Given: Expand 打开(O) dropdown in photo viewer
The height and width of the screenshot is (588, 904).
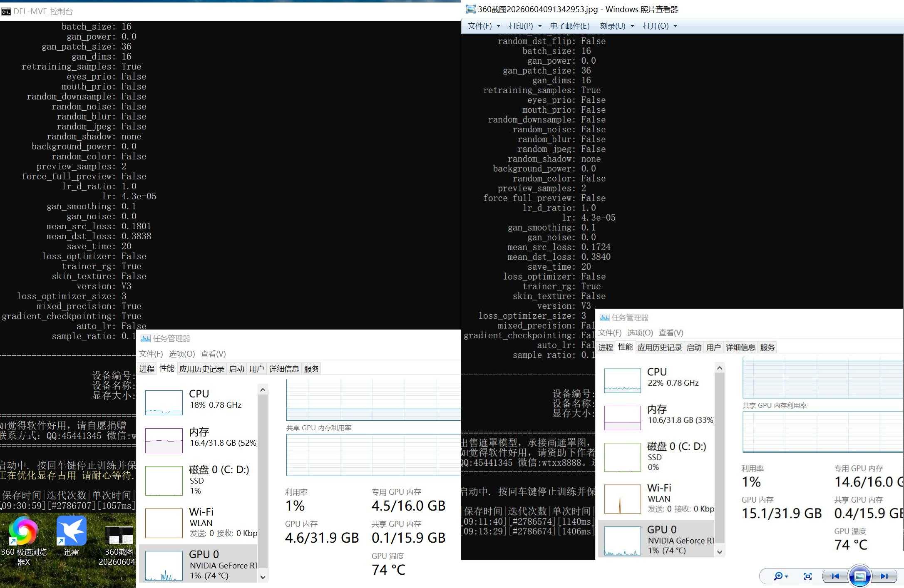Looking at the screenshot, I should 660,26.
